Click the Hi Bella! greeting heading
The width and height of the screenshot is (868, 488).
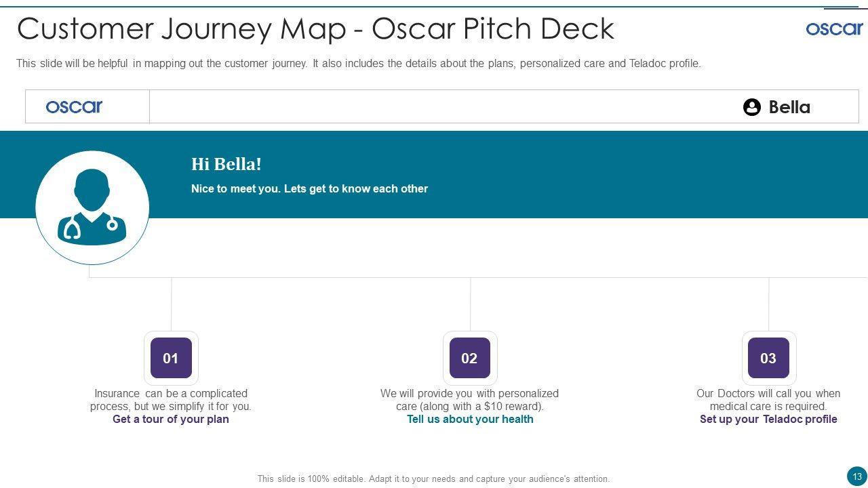coord(226,165)
